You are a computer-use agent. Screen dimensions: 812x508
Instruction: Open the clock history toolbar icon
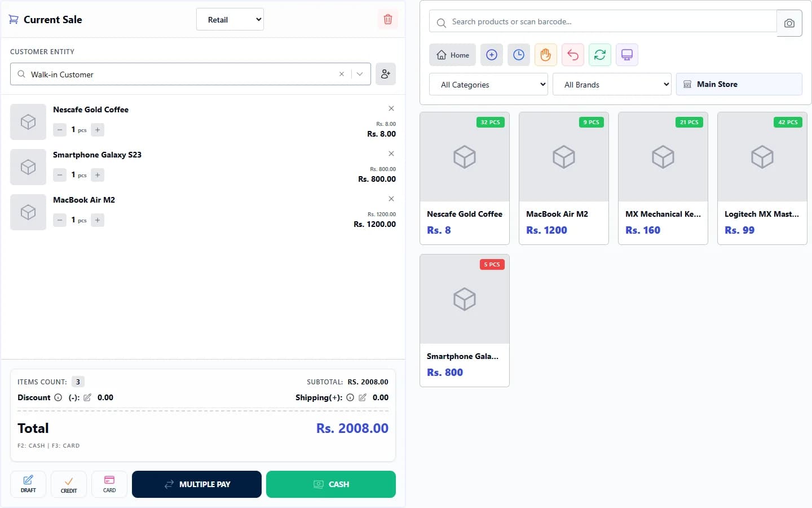519,55
